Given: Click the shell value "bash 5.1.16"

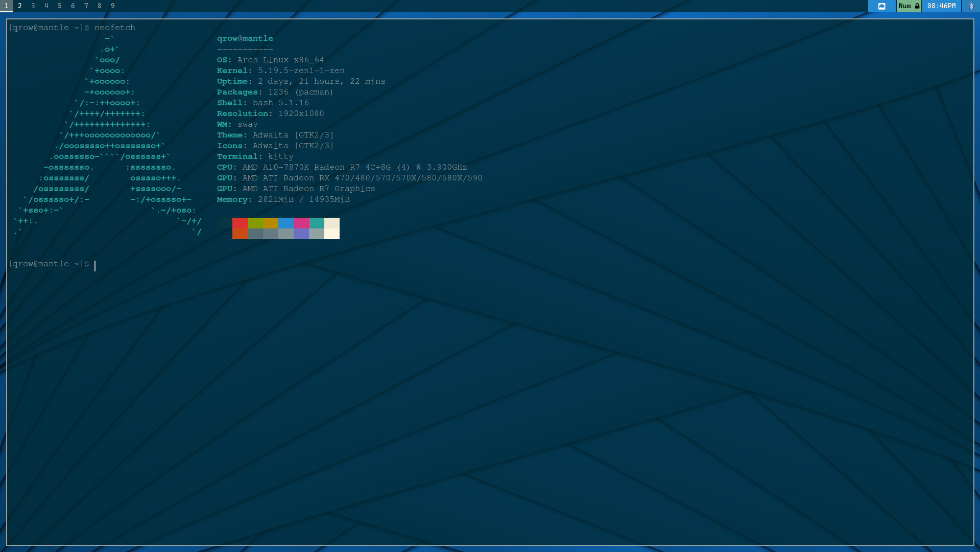Looking at the screenshot, I should (281, 103).
